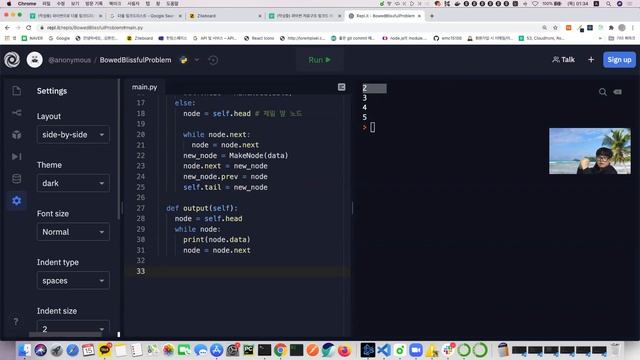Open Finder in the Dock
Screen dimensions: 640x360
coord(24,350)
